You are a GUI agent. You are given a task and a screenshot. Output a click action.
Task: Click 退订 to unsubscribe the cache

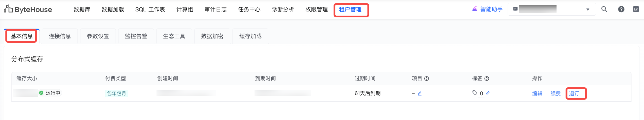(574, 93)
